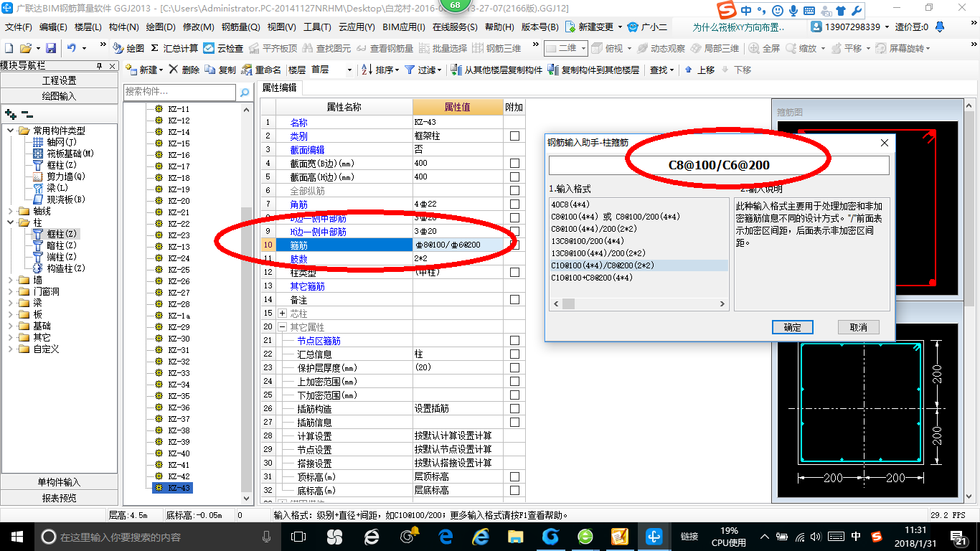The height and width of the screenshot is (551, 980).
Task: Open the 工具(T) menu
Action: [317, 27]
